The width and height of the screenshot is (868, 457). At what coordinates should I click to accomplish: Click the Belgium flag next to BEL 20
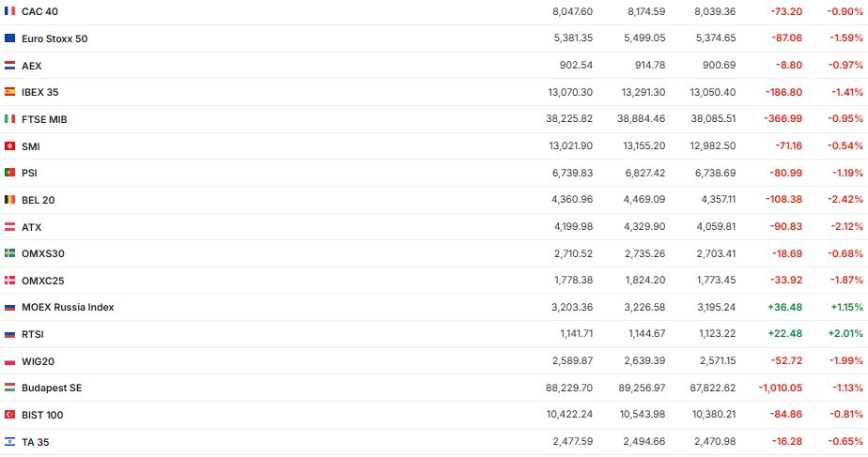click(x=9, y=200)
